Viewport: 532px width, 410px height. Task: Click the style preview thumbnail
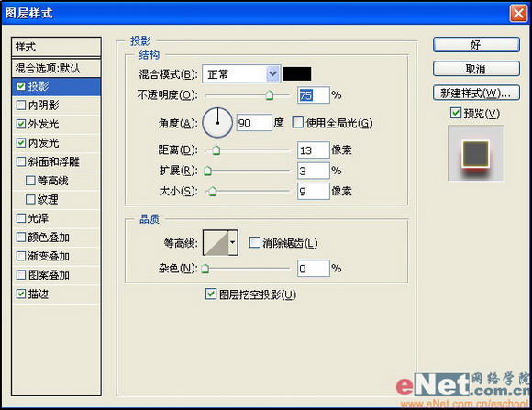point(476,153)
